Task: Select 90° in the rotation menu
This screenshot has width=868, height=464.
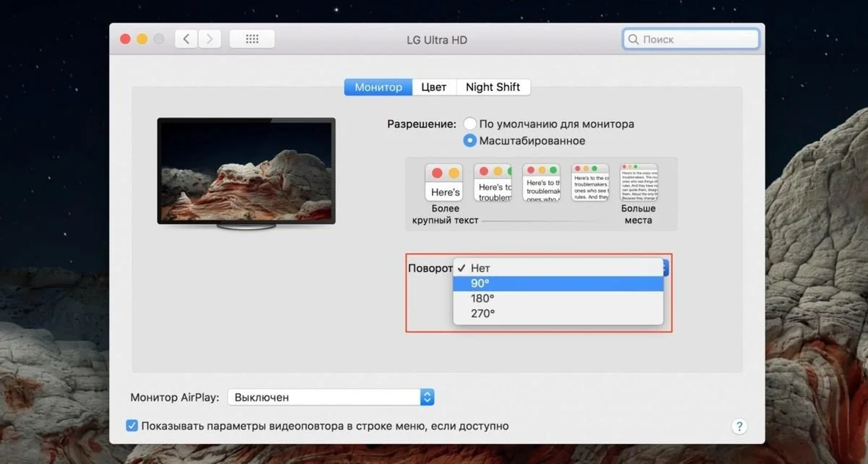Action: click(x=558, y=283)
